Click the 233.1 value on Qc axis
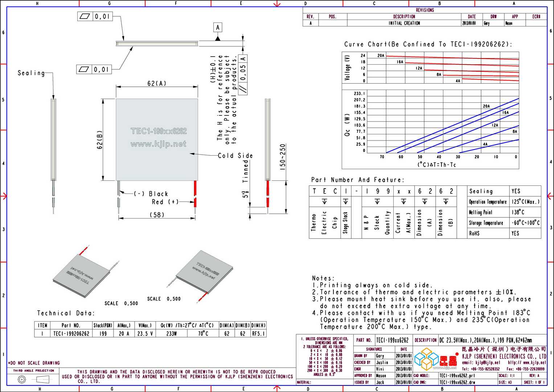The height and width of the screenshot is (392, 554). coord(360,94)
